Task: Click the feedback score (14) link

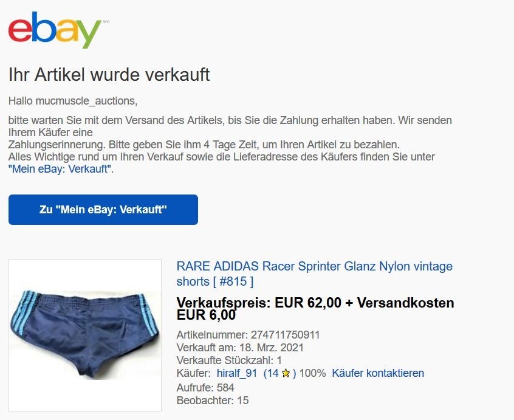Action: (x=279, y=373)
